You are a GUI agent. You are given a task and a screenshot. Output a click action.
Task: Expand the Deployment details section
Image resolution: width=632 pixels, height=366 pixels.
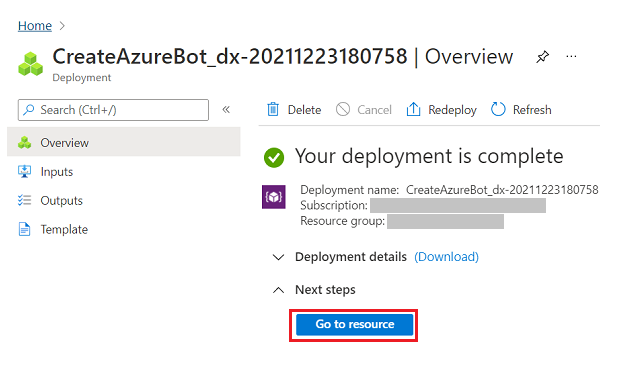point(278,257)
